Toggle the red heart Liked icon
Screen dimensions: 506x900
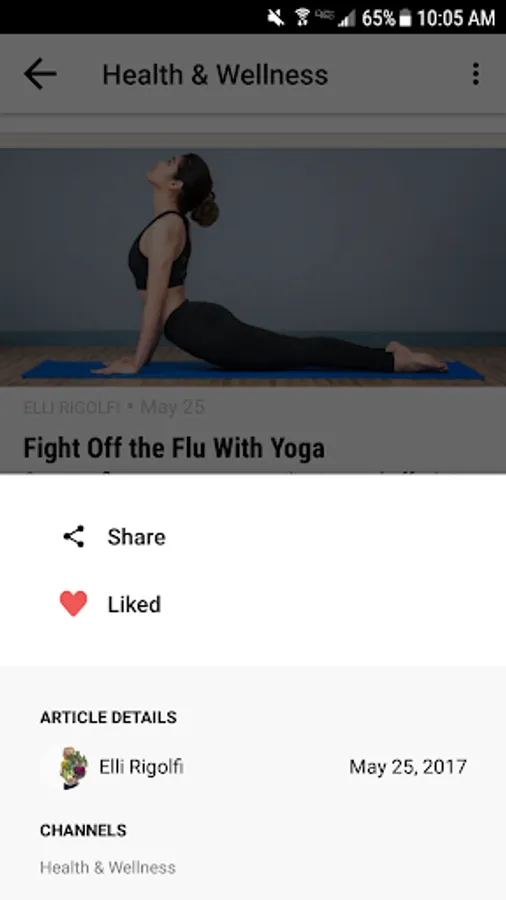click(73, 604)
